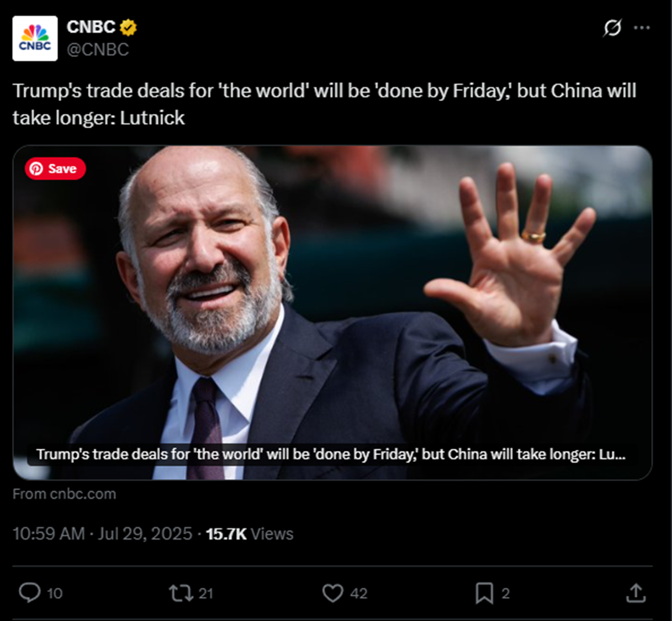View the 15.7K Views analytics
Image resolution: width=672 pixels, height=621 pixels.
pyautogui.click(x=250, y=534)
